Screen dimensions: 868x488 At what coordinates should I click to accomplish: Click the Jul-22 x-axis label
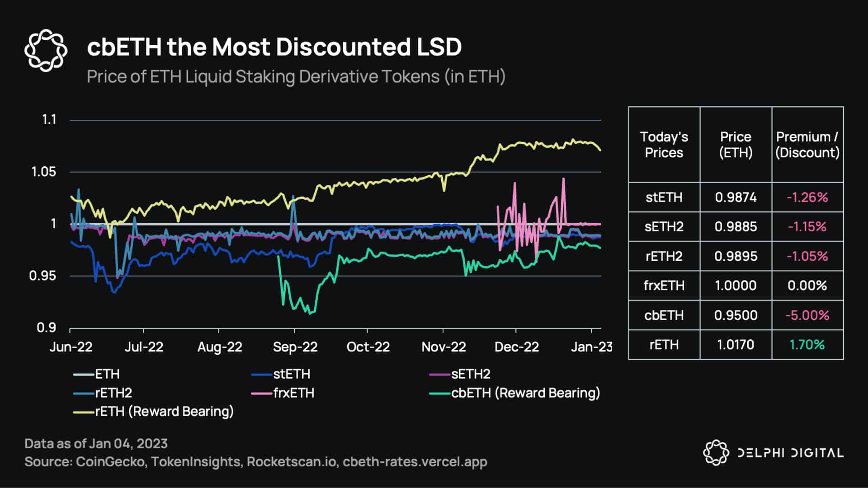click(144, 347)
